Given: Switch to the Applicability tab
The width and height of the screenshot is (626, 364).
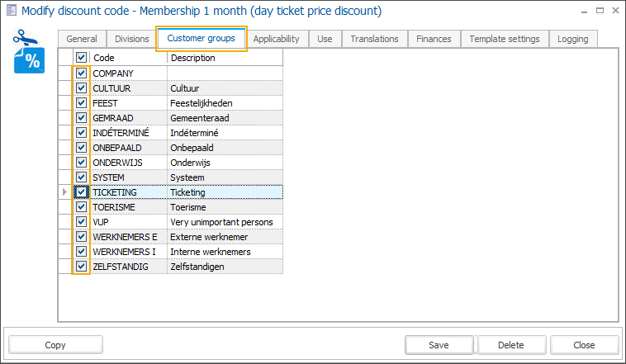Looking at the screenshot, I should [x=276, y=39].
